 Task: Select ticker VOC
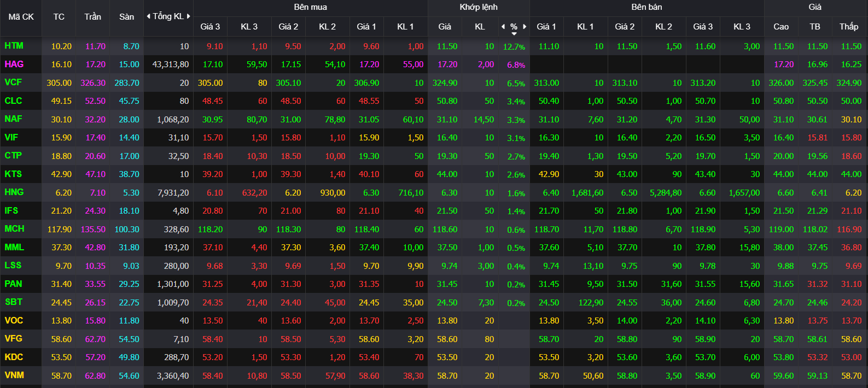click(14, 320)
